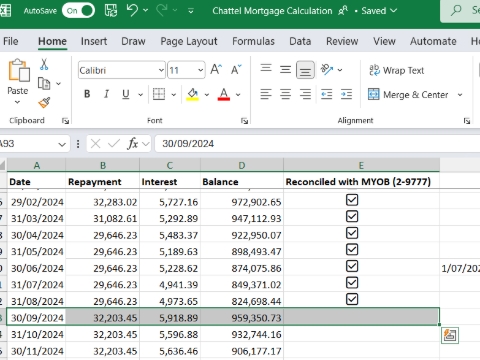Click the Orientation text angle icon
480x360 pixels.
[x=327, y=69]
